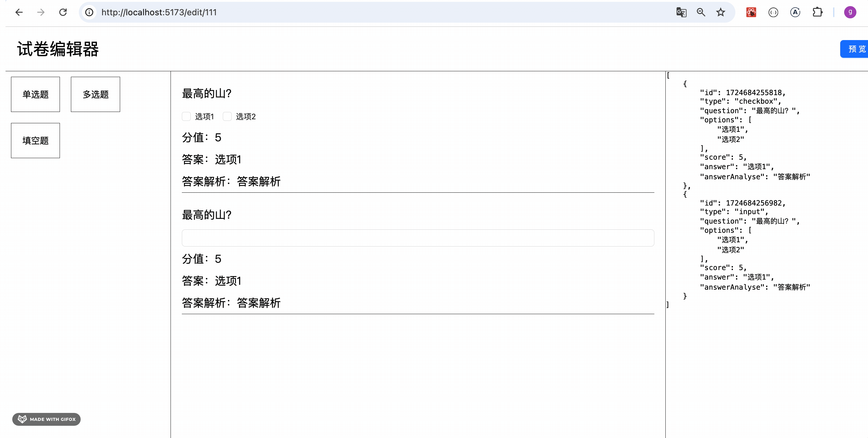The width and height of the screenshot is (868, 438).
Task: Reload the page with refresh icon
Action: tap(63, 13)
